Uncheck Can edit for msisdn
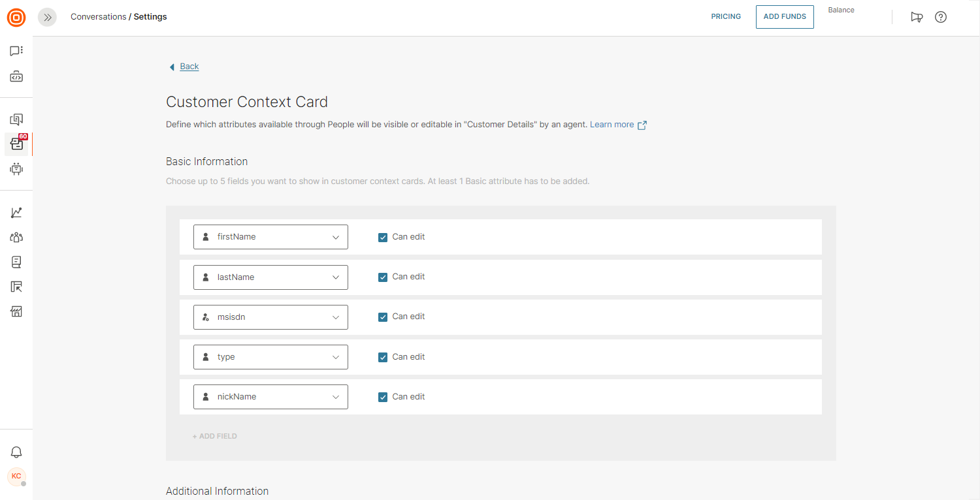This screenshot has height=500, width=980. click(x=383, y=317)
